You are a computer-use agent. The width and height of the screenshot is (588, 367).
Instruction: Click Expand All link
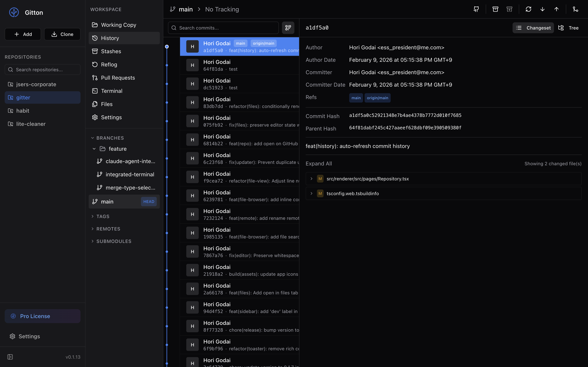click(318, 163)
